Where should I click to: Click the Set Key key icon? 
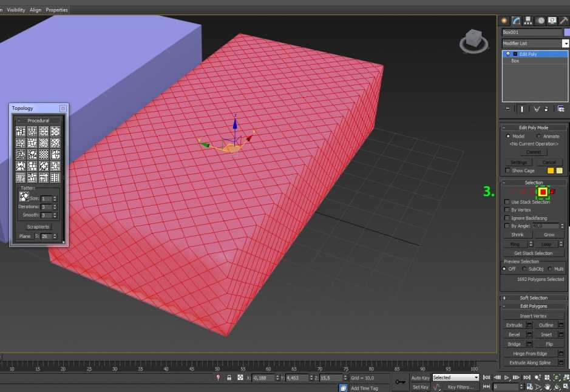click(400, 382)
